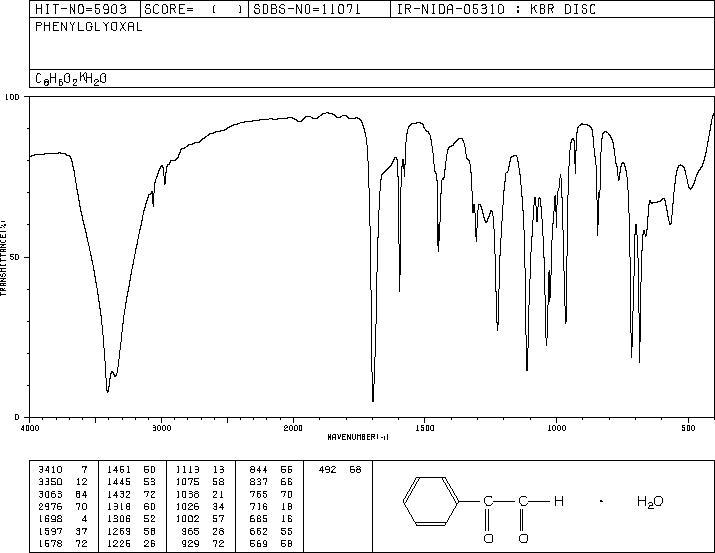Select the 1306 peak table entry
This screenshot has height=553, width=715.
click(131, 519)
